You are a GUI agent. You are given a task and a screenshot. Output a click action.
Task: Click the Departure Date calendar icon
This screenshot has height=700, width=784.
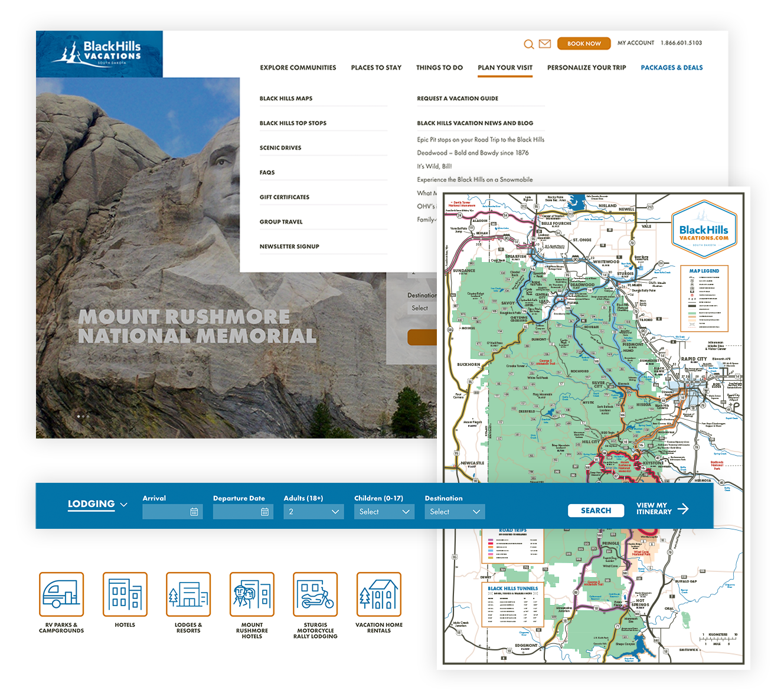tap(264, 512)
